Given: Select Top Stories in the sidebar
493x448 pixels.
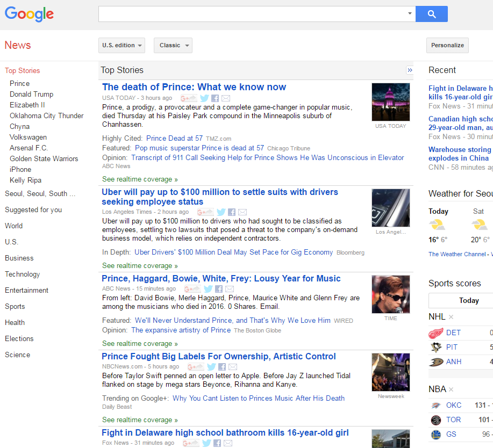Looking at the screenshot, I should click(x=23, y=71).
